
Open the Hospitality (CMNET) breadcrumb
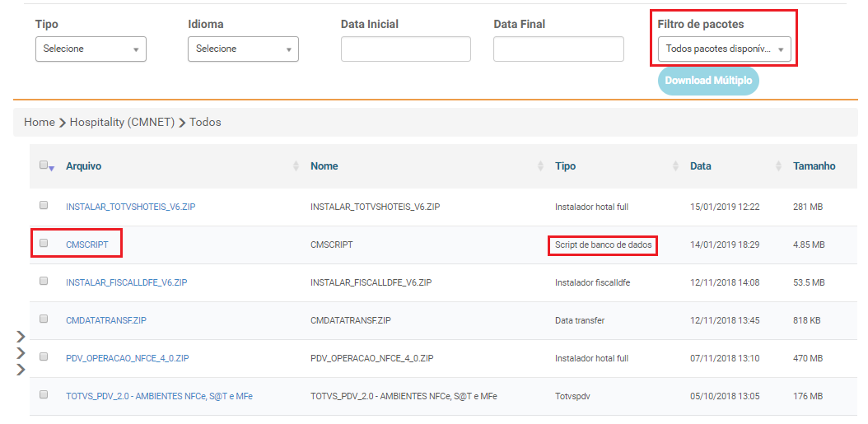coord(123,123)
